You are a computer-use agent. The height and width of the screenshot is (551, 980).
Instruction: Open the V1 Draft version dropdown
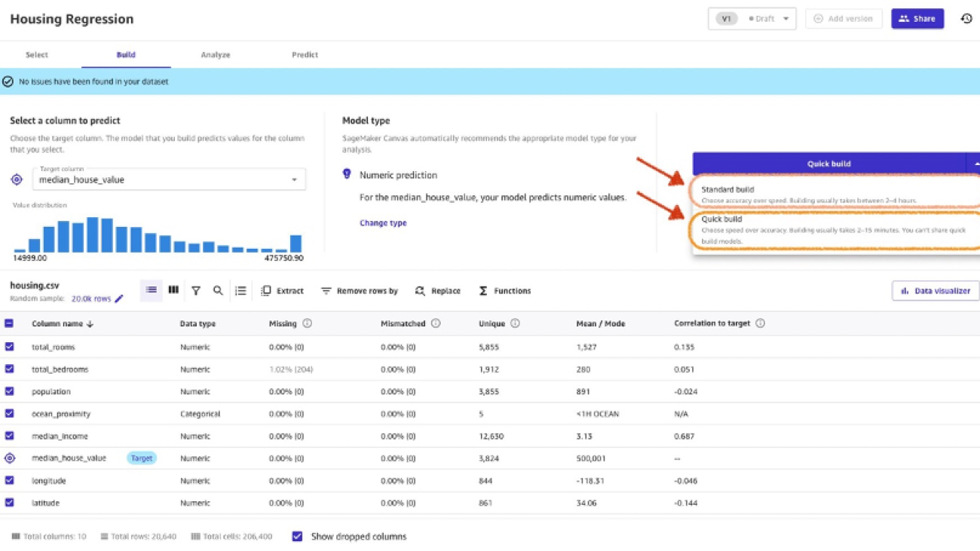[752, 19]
